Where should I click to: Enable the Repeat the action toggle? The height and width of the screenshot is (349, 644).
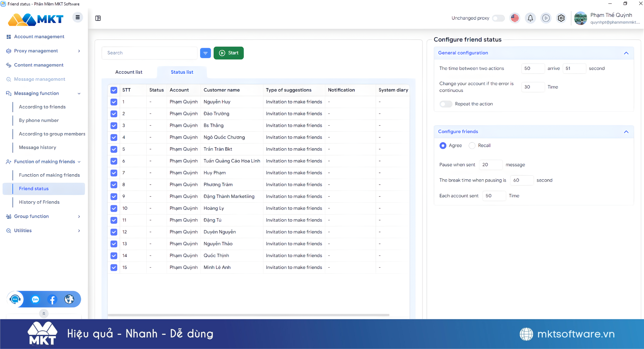coord(446,104)
